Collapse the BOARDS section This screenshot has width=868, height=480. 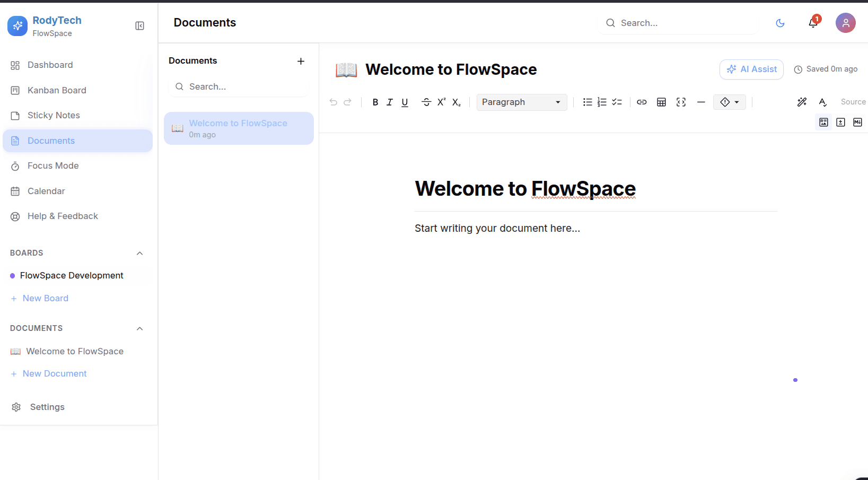tap(139, 253)
